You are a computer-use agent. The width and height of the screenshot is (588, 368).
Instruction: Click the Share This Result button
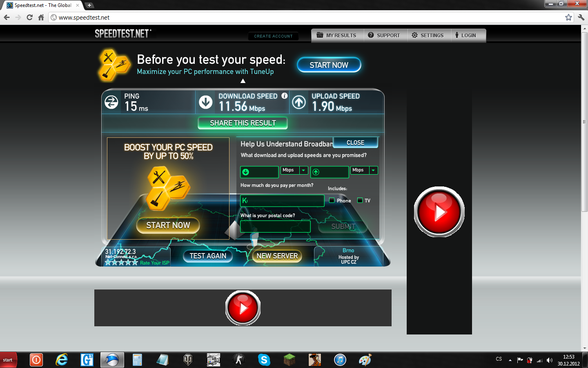(x=243, y=123)
